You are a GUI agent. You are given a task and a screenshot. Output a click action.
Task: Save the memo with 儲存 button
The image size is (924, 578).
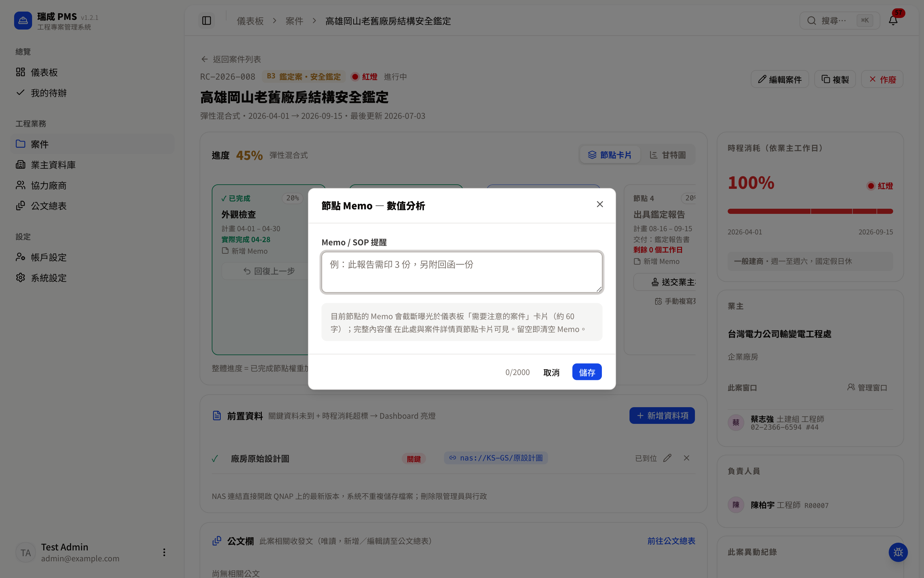(586, 372)
